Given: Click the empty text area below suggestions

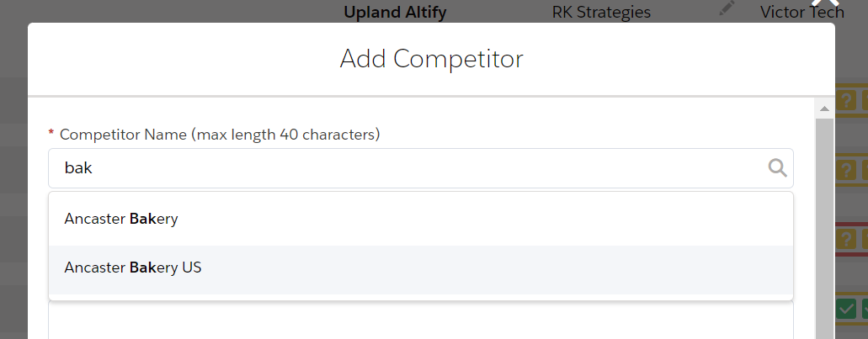Looking at the screenshot, I should (x=421, y=320).
